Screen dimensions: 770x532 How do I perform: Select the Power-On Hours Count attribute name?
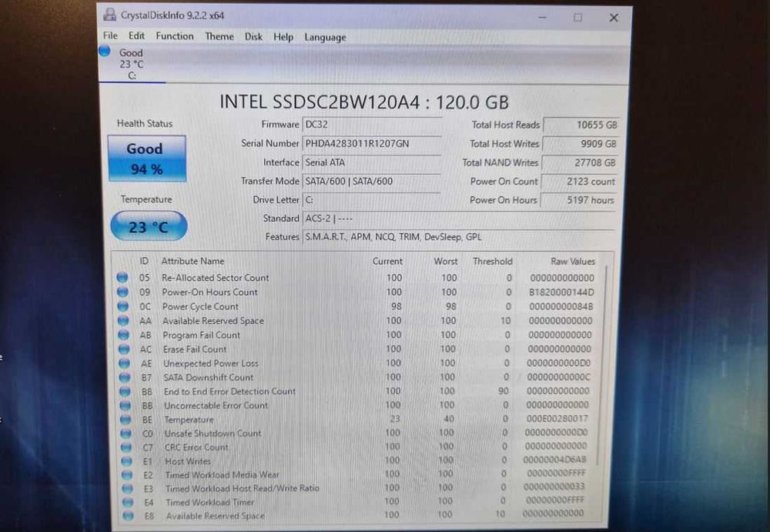tap(209, 292)
